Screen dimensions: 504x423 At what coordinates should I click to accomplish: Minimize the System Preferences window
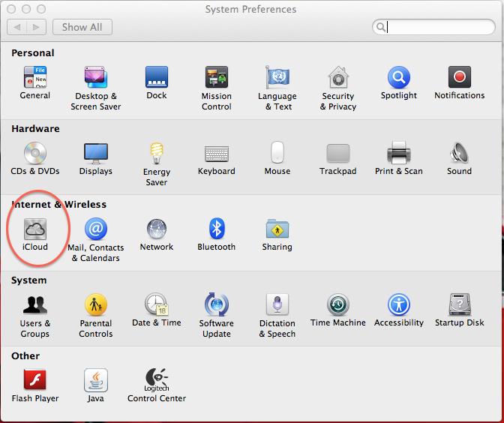click(x=26, y=9)
